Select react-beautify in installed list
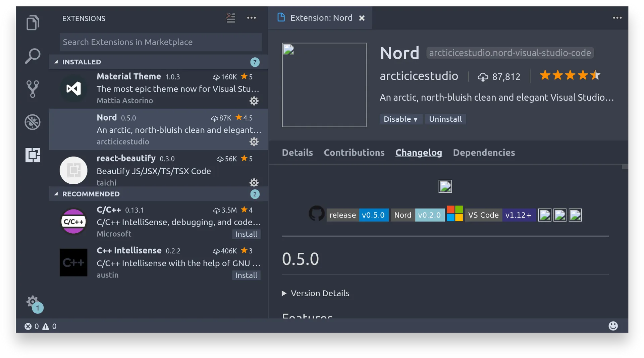 coord(158,169)
